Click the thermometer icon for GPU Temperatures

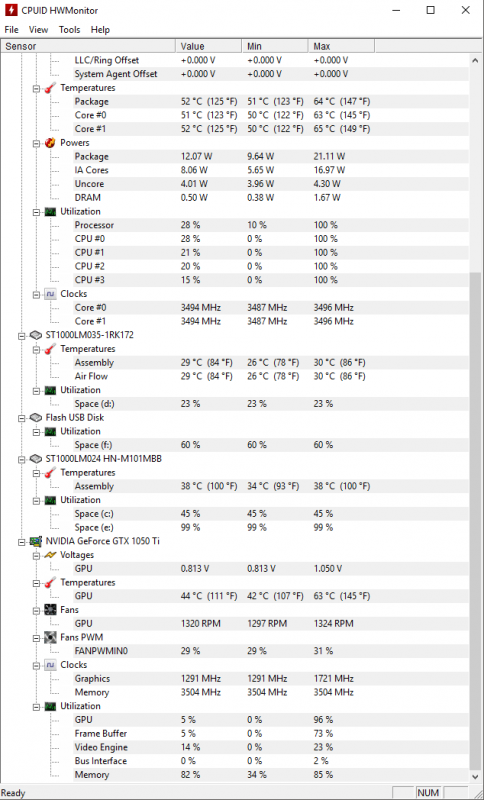[50, 583]
